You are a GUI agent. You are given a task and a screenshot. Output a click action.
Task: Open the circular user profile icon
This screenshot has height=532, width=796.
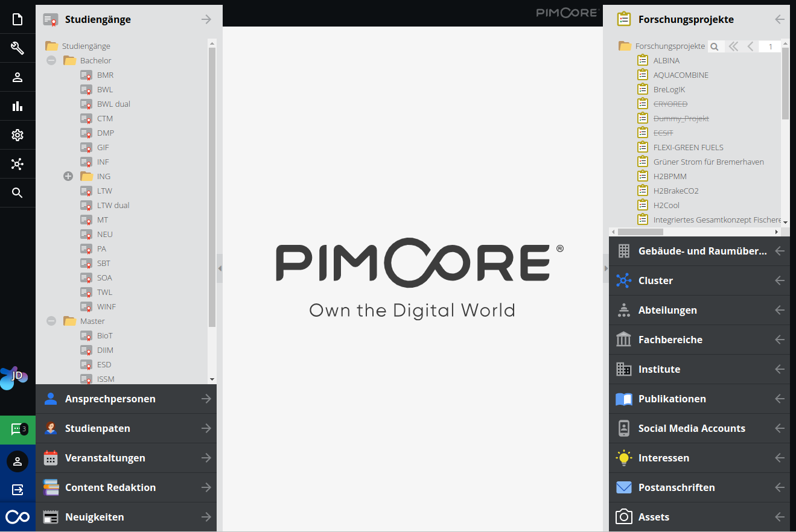click(x=18, y=461)
